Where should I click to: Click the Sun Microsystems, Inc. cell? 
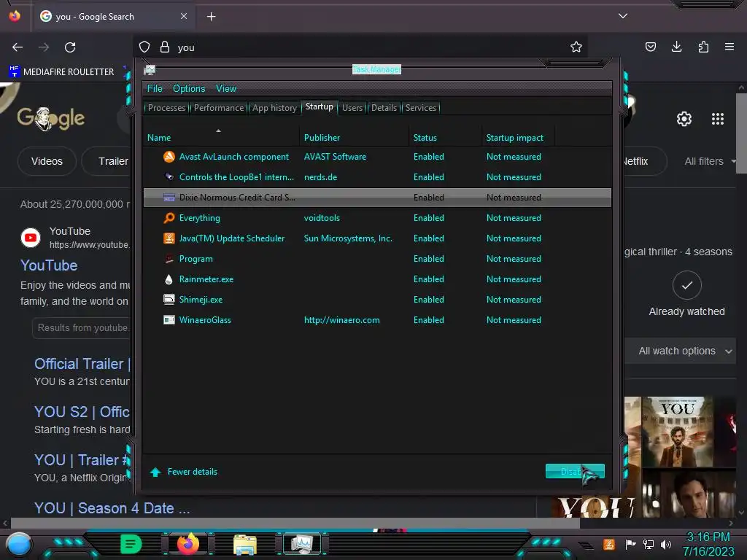[348, 238]
